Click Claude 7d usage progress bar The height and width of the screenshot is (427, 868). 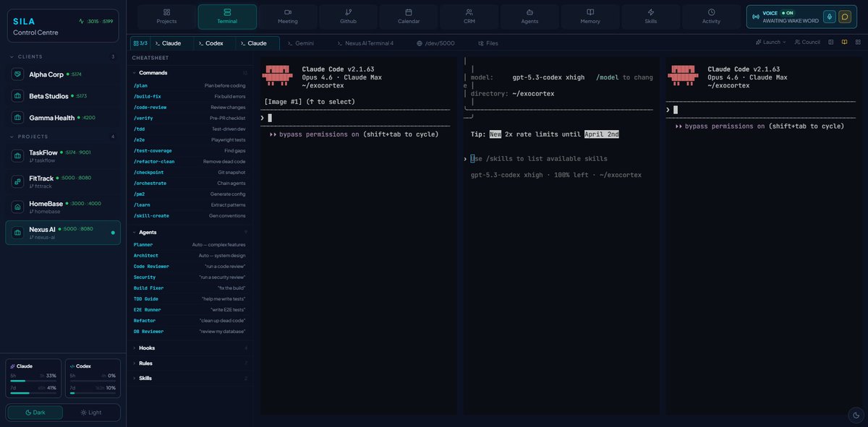coord(33,394)
